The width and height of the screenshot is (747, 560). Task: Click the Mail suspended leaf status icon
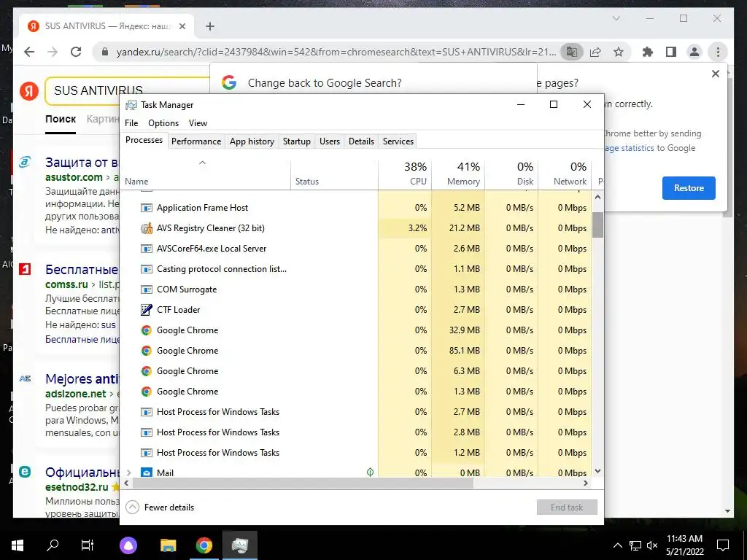(x=370, y=472)
